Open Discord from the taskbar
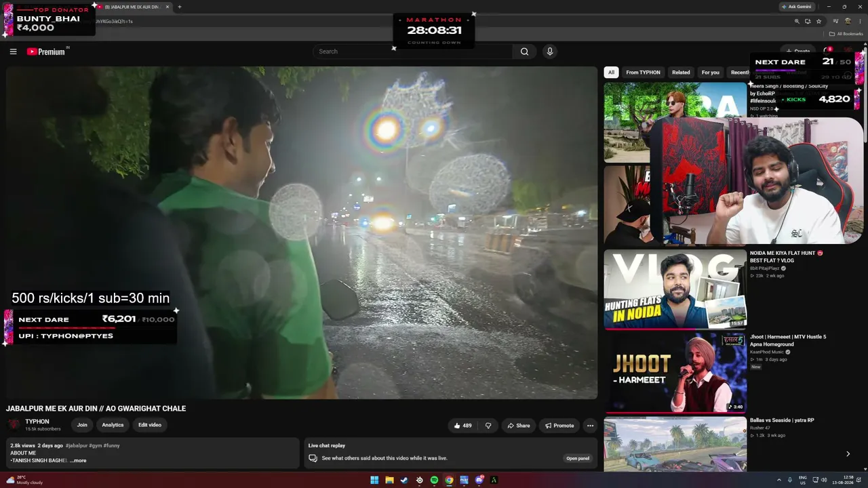Image resolution: width=868 pixels, height=488 pixels. pyautogui.click(x=479, y=481)
